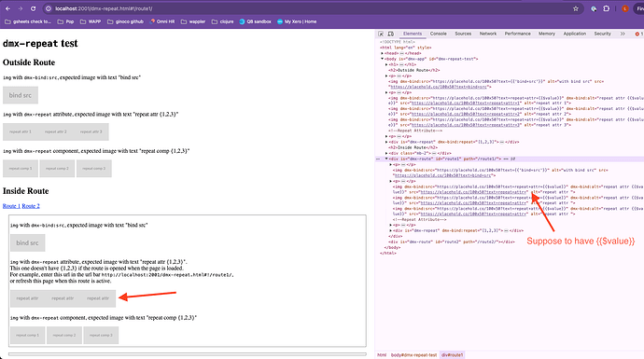The width and height of the screenshot is (644, 359).
Task: Select the html lang en DOM row
Action: pos(406,48)
